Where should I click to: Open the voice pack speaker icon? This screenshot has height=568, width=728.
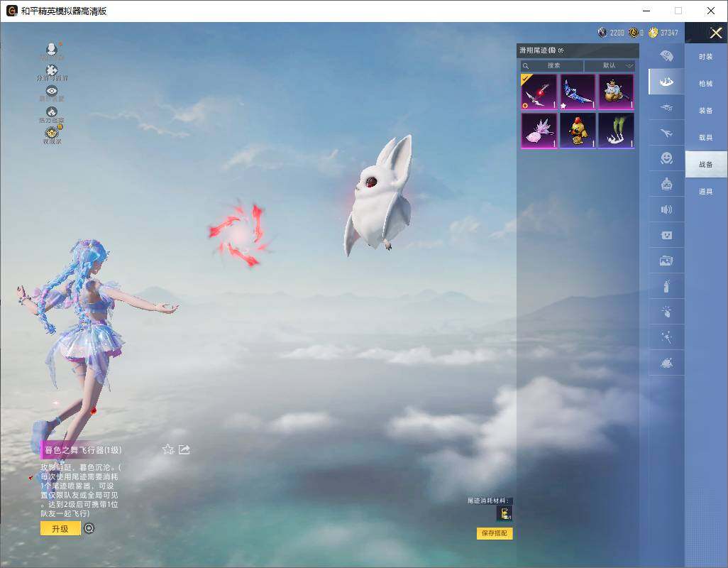(x=667, y=209)
